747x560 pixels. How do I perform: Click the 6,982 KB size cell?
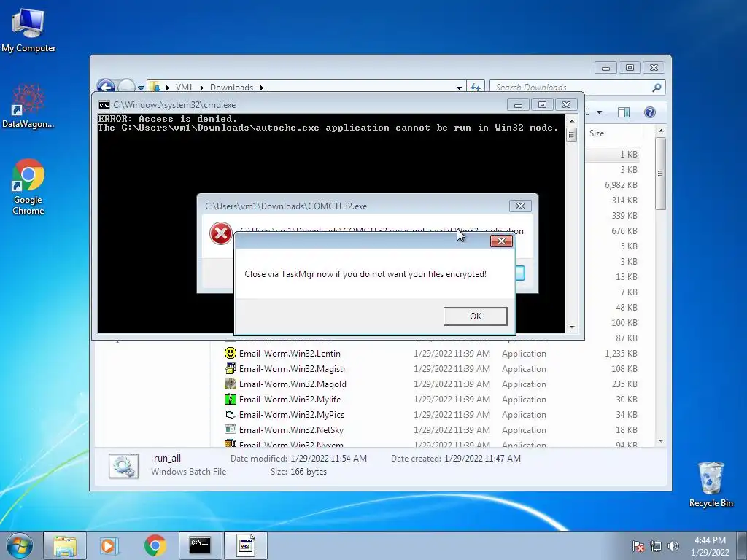coord(622,184)
